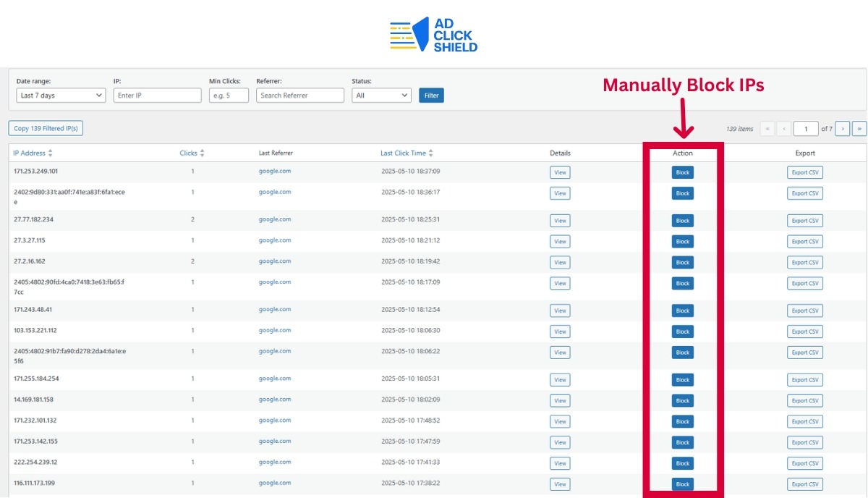Block IP 171.232.101.132
The image size is (868, 498).
[682, 422]
